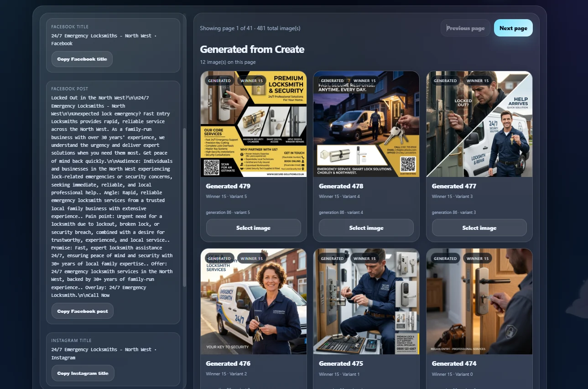588x389 pixels.
Task: Click the 'Generated from Create' heading
Action: coord(252,49)
